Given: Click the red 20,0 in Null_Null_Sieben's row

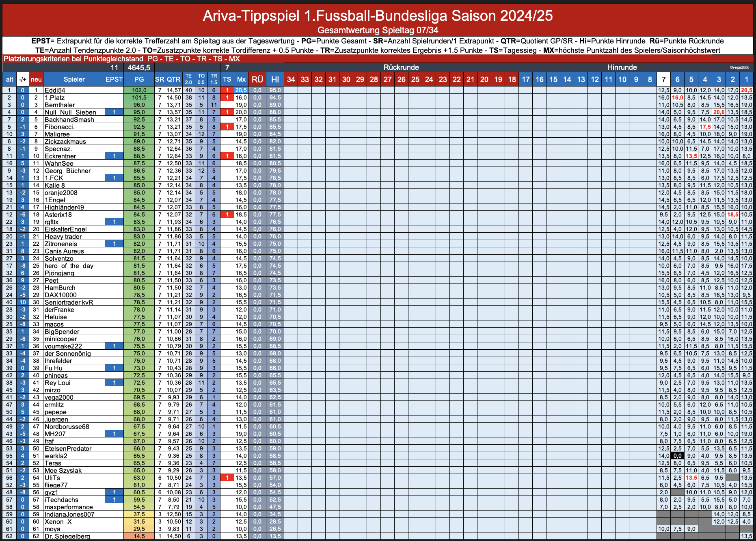Looking at the screenshot, I should tap(719, 112).
